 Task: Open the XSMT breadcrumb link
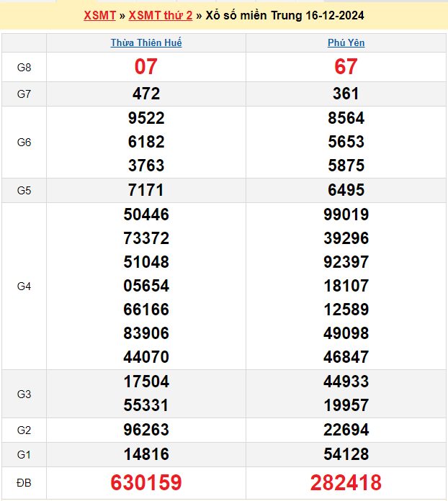pos(99,16)
